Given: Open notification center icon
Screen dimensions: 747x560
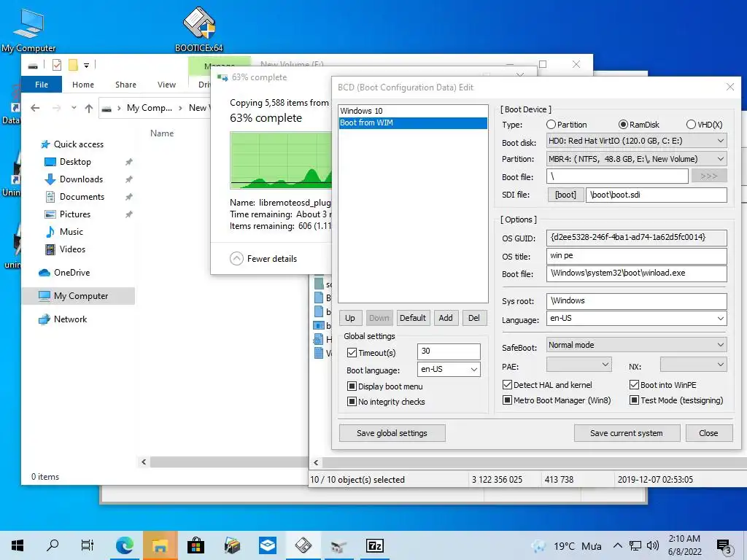Looking at the screenshot, I should [x=723, y=546].
